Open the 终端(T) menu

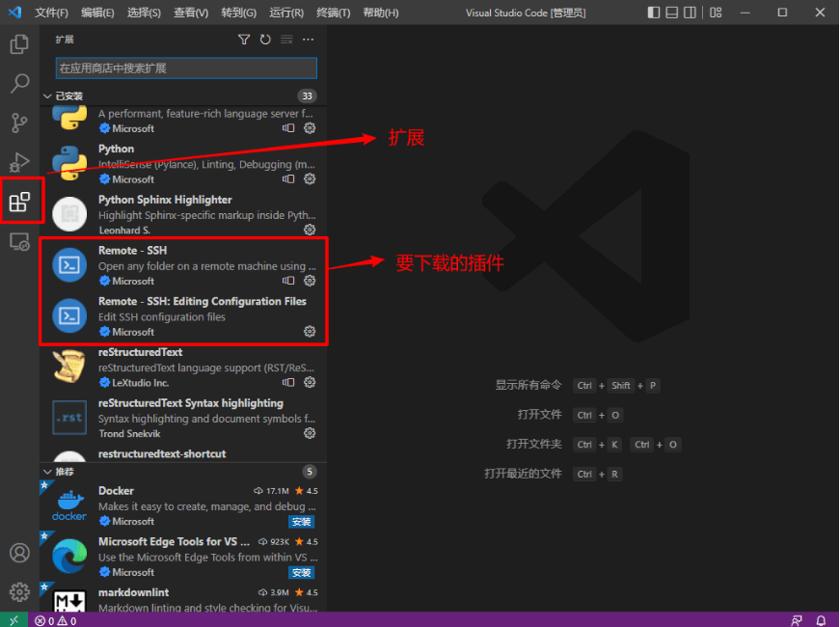[334, 13]
